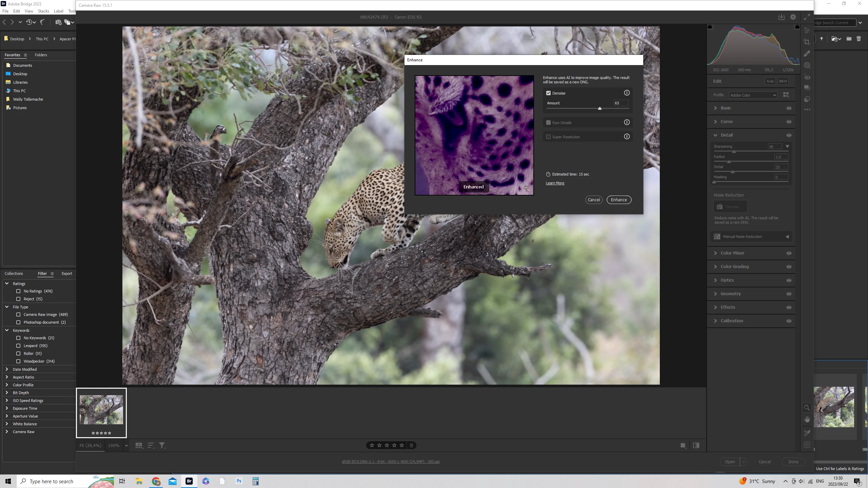Switch to the Folders tab

41,55
